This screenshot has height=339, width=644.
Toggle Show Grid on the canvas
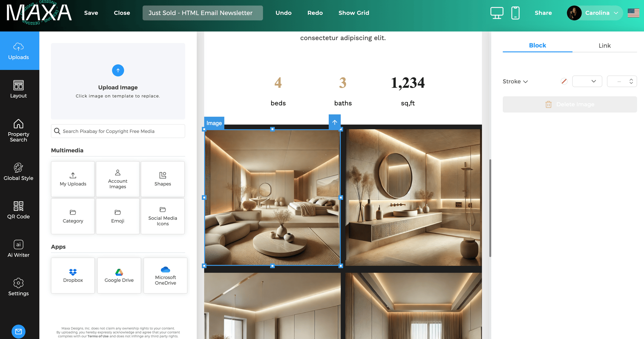click(354, 13)
